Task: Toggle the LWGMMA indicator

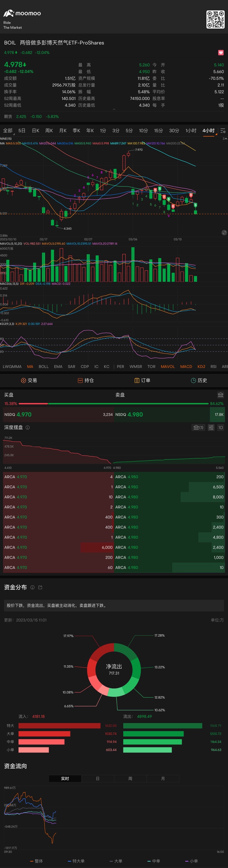Action: coord(12,367)
